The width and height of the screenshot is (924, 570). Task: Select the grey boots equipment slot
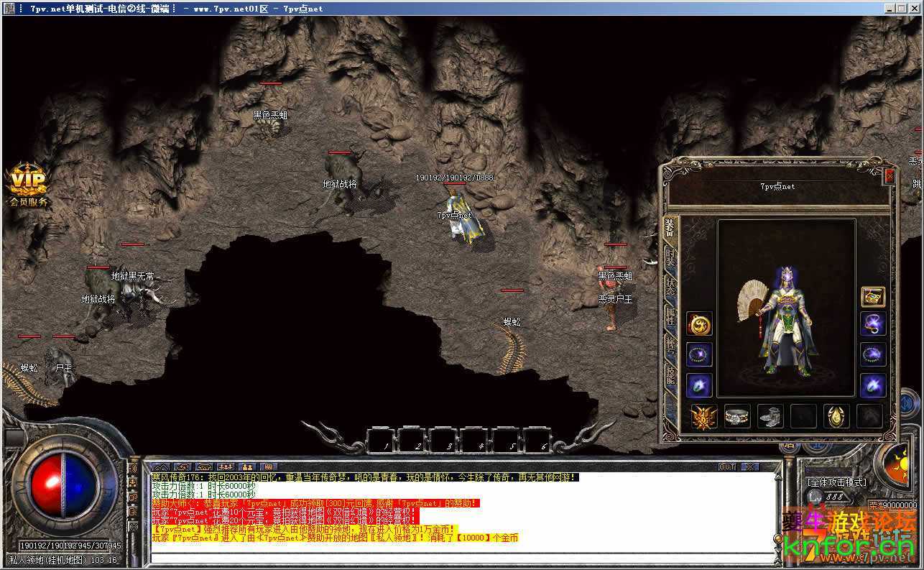click(x=770, y=416)
